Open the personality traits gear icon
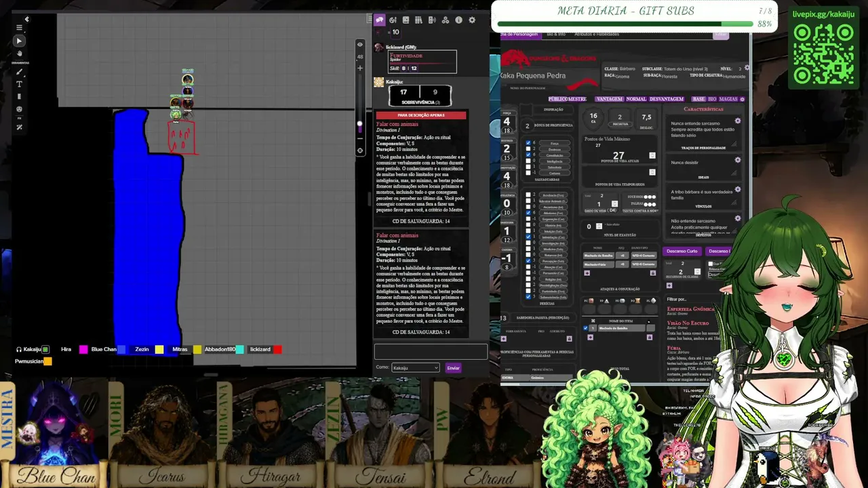The image size is (868, 488). tap(738, 121)
